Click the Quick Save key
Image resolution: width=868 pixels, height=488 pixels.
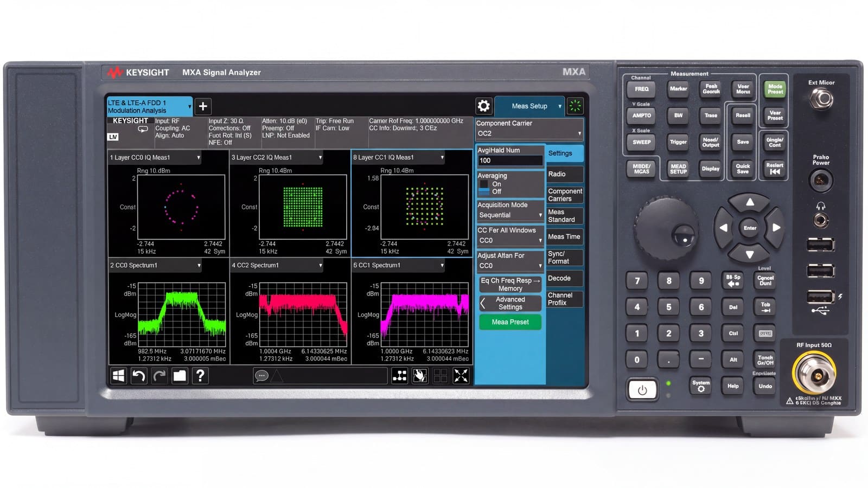click(743, 169)
